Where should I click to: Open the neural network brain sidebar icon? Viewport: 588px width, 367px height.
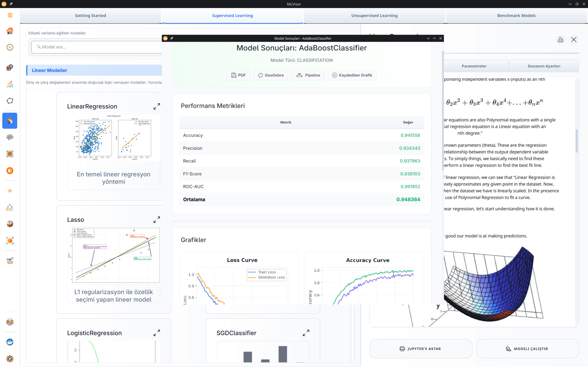pyautogui.click(x=10, y=137)
